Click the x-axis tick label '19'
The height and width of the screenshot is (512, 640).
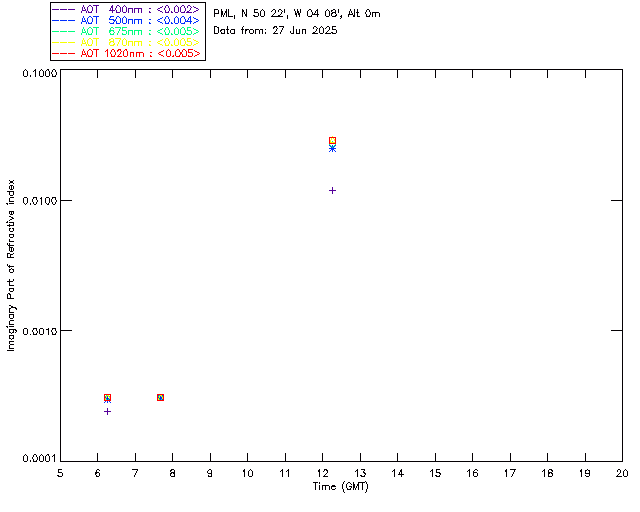(585, 473)
